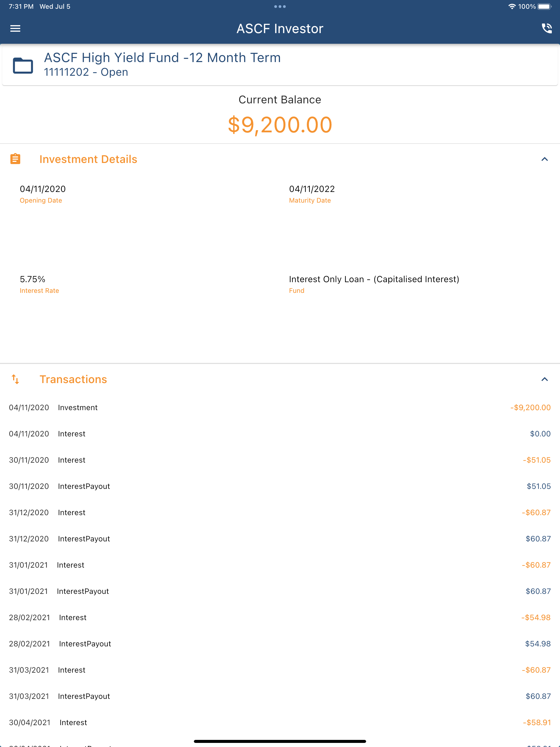Select the 31/03/2021 InterestPayout transaction

[280, 696]
